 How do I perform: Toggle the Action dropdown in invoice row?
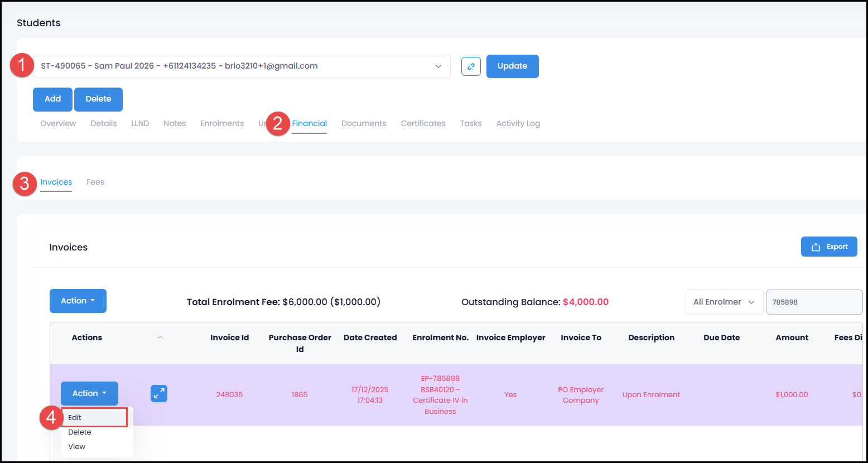coord(89,393)
